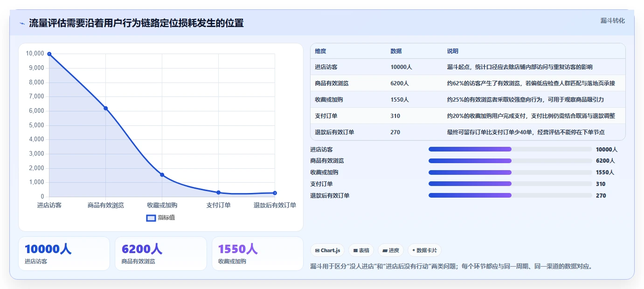
Task: Click the description starting 漏斗起点
Action: coord(520,67)
